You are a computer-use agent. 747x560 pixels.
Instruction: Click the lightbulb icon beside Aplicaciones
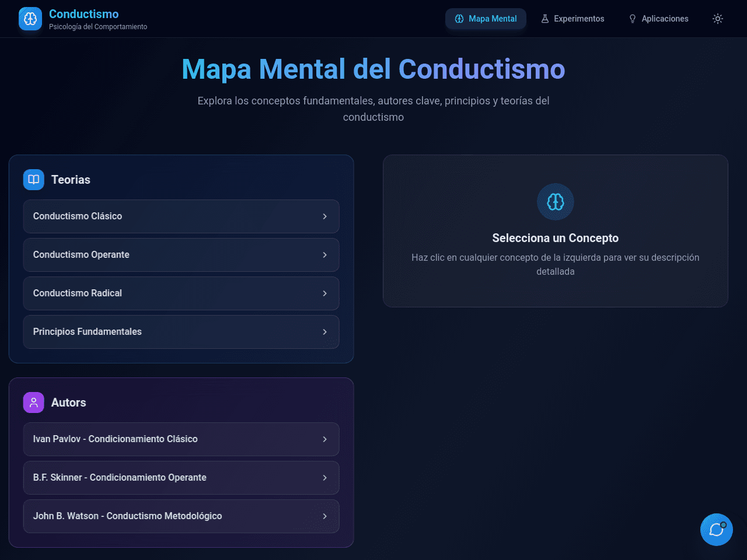tap(633, 19)
